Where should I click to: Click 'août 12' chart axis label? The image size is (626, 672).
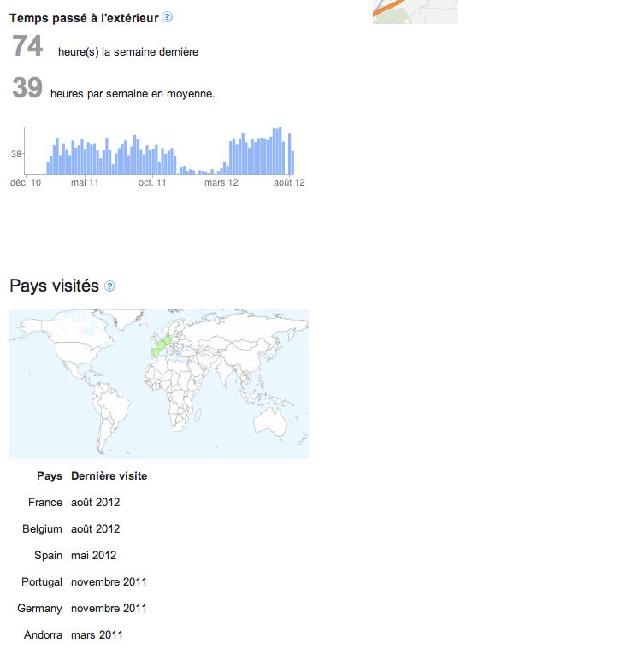click(x=289, y=183)
